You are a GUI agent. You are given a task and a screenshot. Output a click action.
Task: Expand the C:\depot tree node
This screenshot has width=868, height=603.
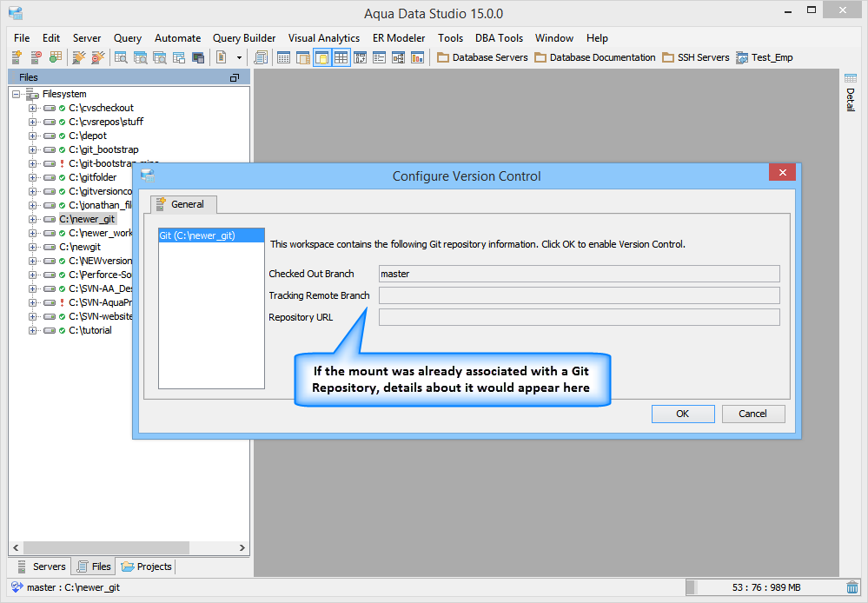tap(33, 136)
